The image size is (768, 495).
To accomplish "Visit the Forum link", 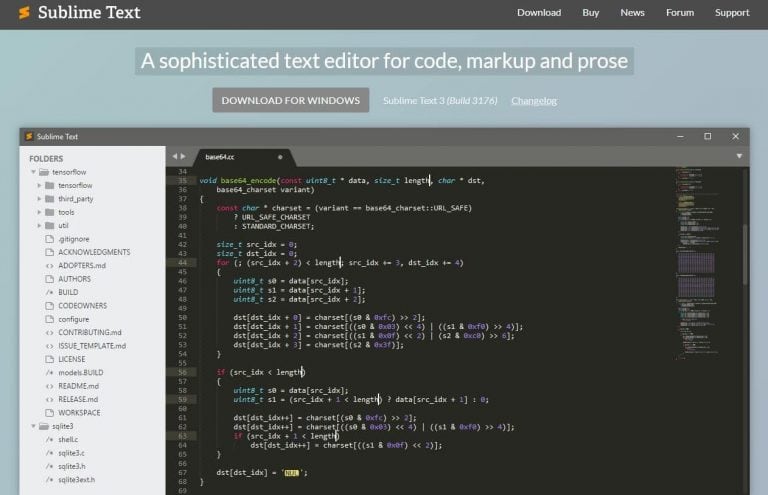I will coord(680,13).
